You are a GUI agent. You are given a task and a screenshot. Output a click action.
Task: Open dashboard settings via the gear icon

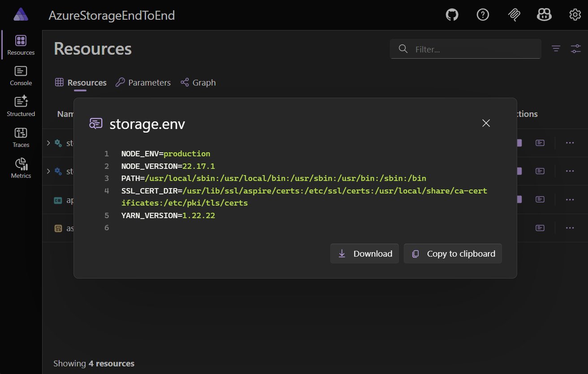coord(575,14)
